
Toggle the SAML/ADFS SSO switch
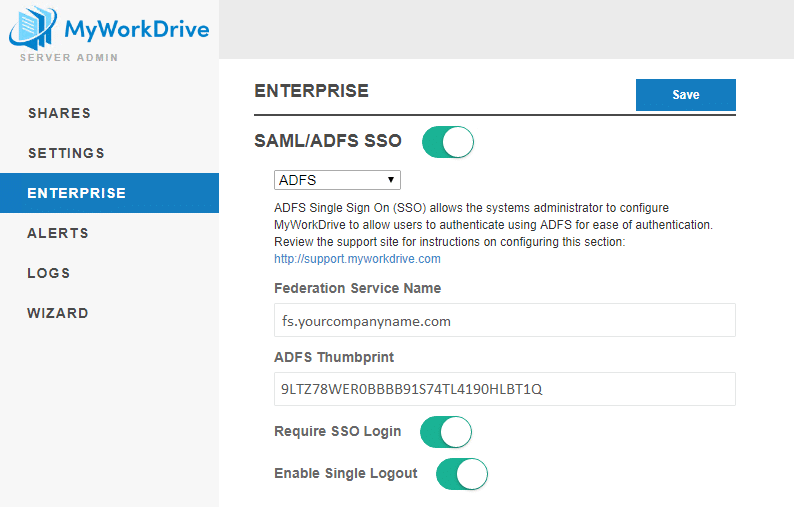(447, 142)
